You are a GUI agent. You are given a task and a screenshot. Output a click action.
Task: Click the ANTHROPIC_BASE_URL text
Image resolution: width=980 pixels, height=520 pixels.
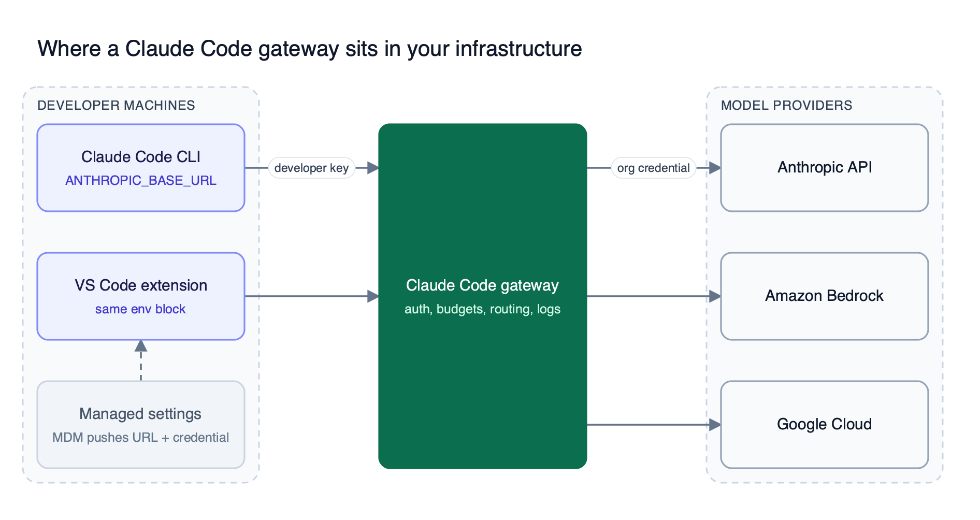[x=141, y=180]
